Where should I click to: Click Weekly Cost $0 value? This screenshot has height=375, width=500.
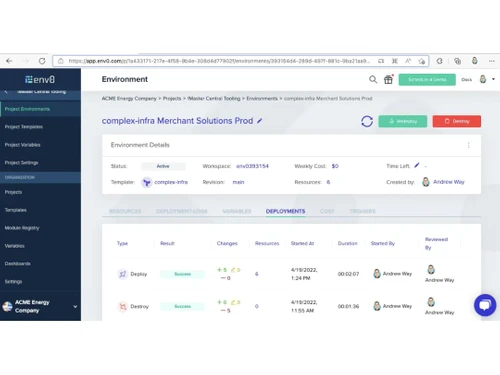click(x=335, y=166)
